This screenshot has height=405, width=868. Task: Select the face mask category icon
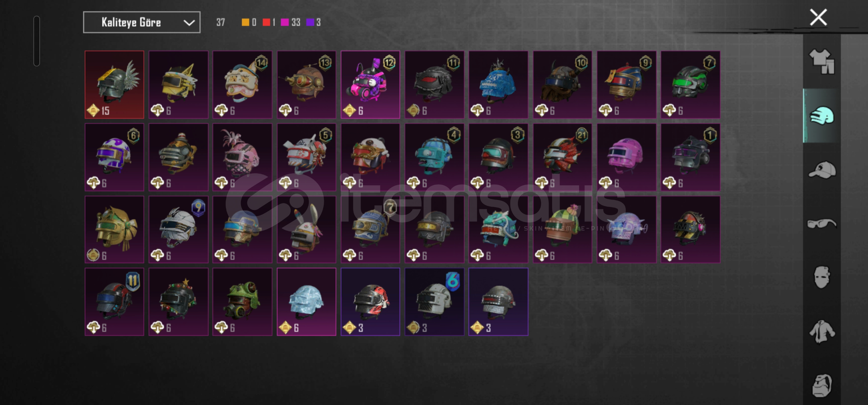tap(822, 277)
